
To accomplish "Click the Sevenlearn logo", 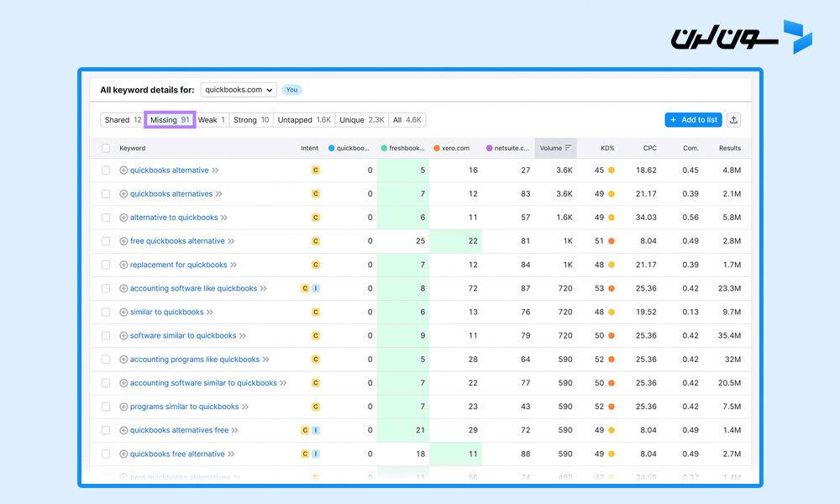I will [742, 37].
